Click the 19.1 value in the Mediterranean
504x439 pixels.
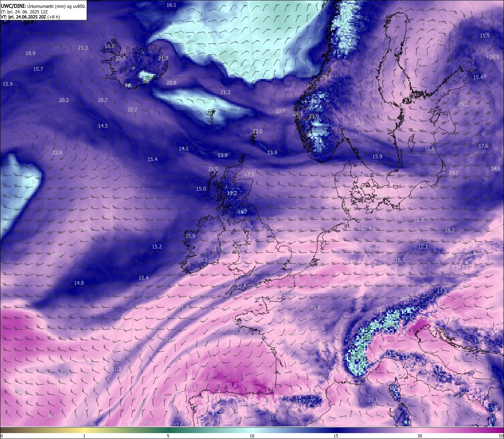pyautogui.click(x=373, y=400)
